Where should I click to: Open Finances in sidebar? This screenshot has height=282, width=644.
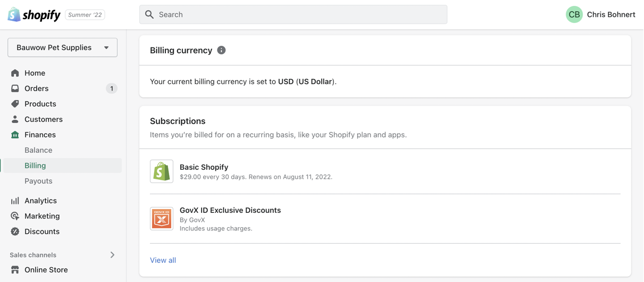pos(40,135)
